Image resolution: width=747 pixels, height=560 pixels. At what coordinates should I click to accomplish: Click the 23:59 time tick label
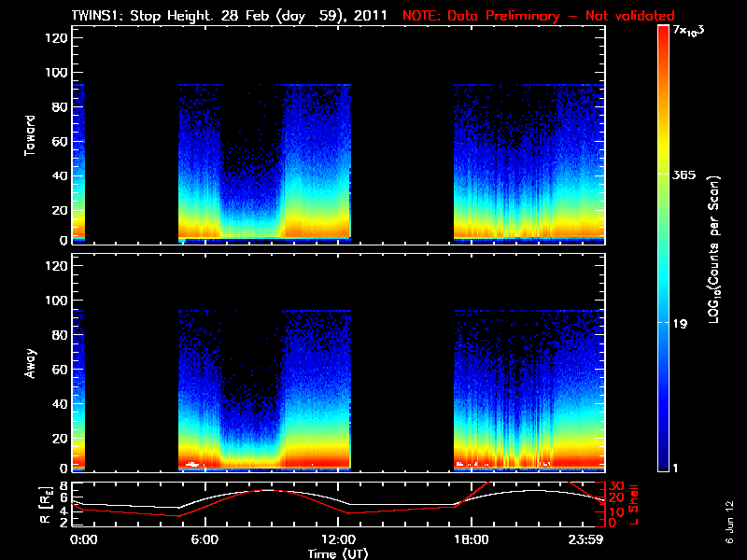pyautogui.click(x=588, y=539)
